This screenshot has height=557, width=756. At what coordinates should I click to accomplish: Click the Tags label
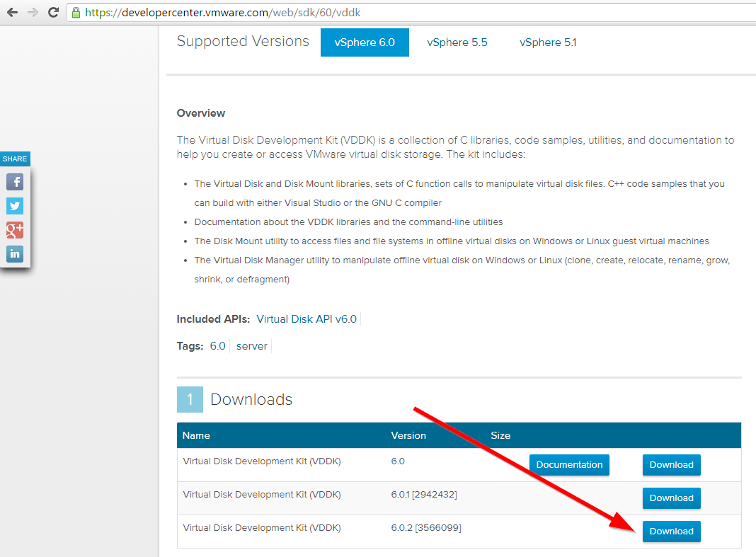(190, 346)
